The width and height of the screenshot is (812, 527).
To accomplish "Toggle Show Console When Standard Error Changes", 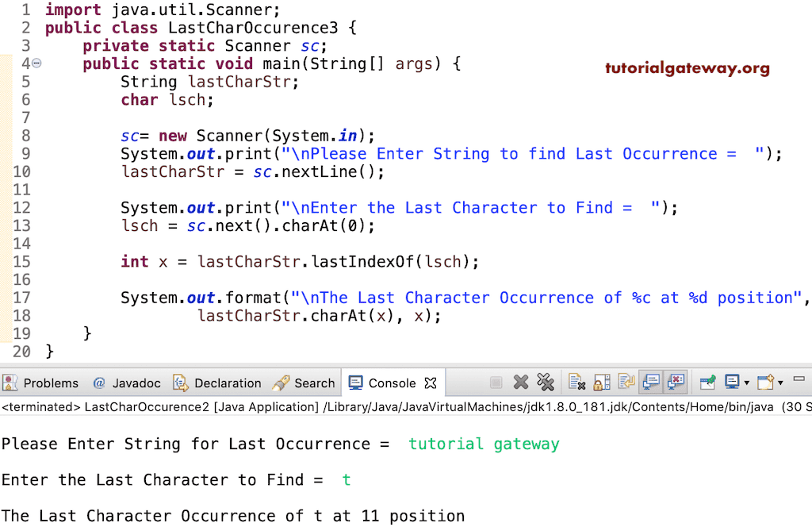I will pyautogui.click(x=678, y=382).
